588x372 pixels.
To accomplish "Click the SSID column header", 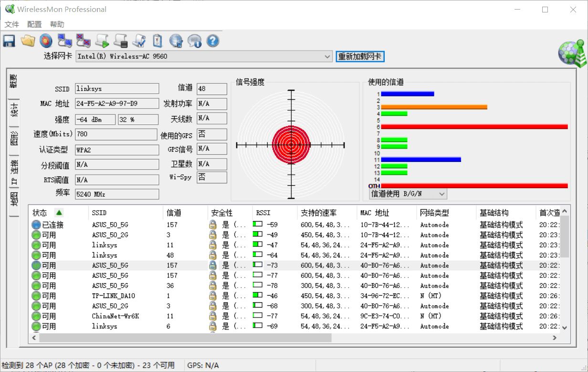I will [x=99, y=213].
